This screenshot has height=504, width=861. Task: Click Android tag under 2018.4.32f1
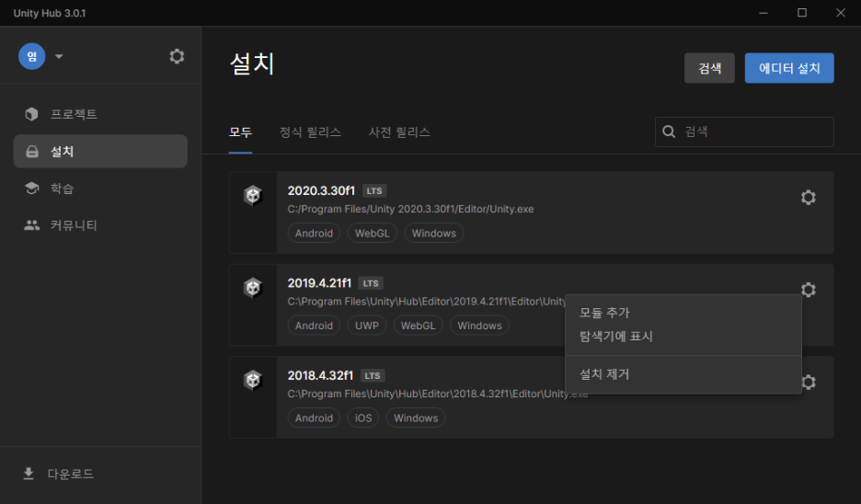tap(314, 418)
